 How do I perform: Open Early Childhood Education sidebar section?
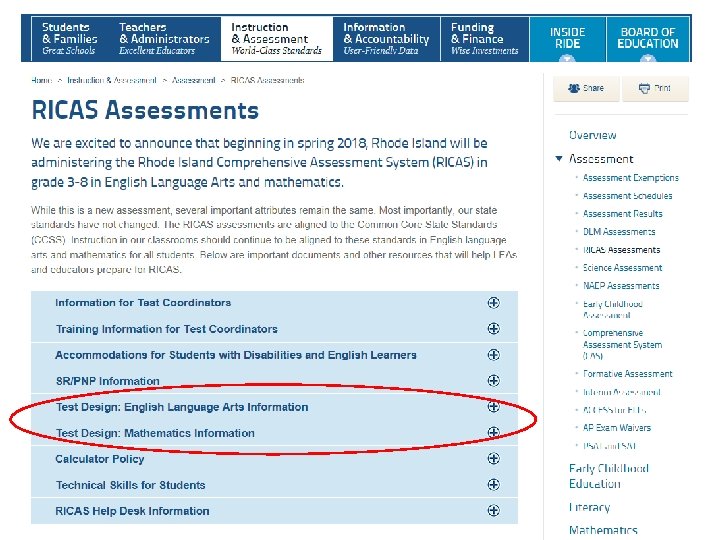608,476
